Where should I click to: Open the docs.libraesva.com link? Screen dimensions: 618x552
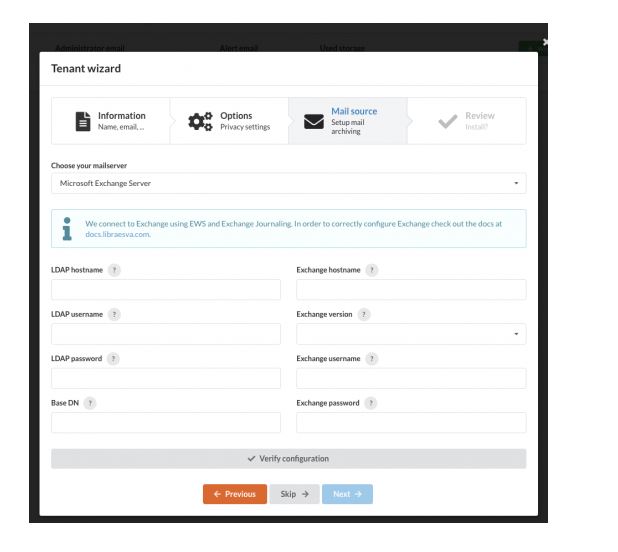[118, 234]
